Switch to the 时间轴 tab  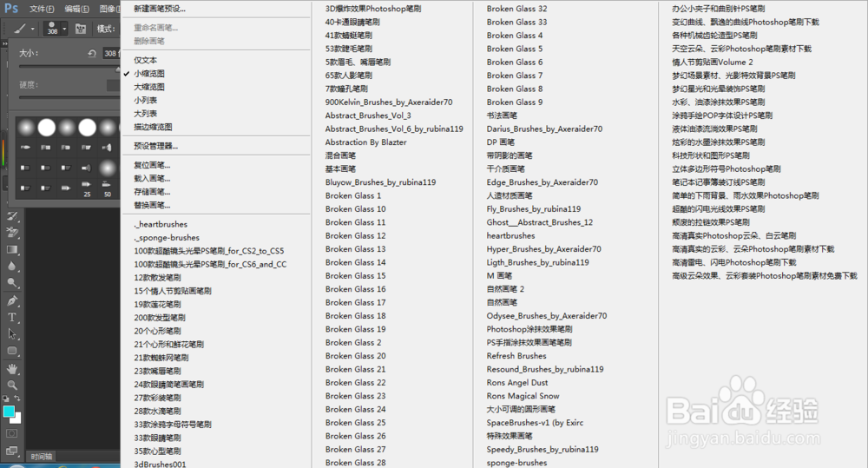click(42, 457)
